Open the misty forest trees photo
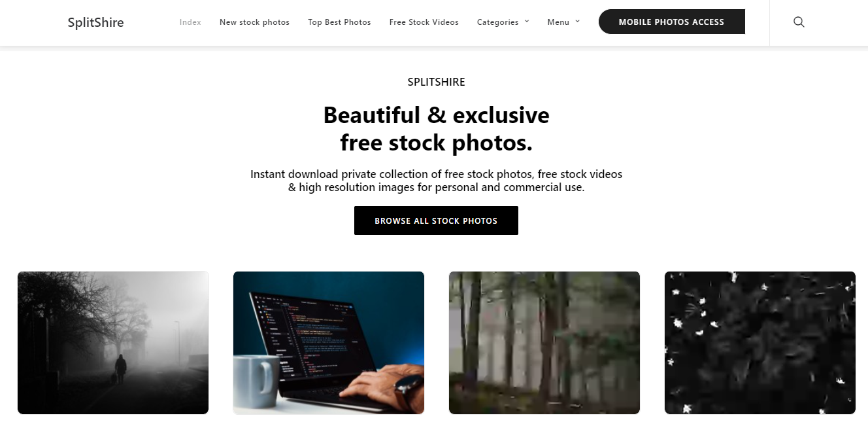868x424 pixels. pos(544,343)
